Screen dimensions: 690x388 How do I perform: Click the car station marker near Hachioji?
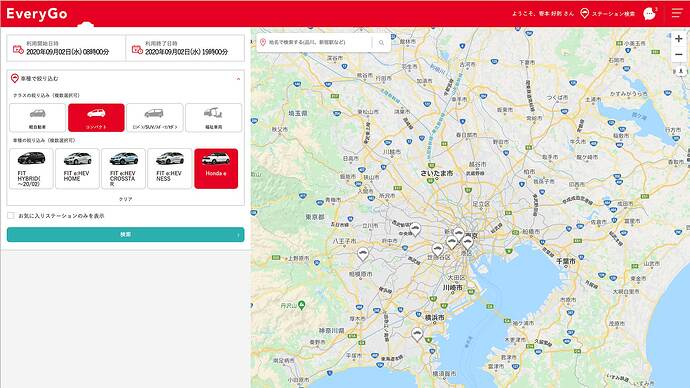363,254
